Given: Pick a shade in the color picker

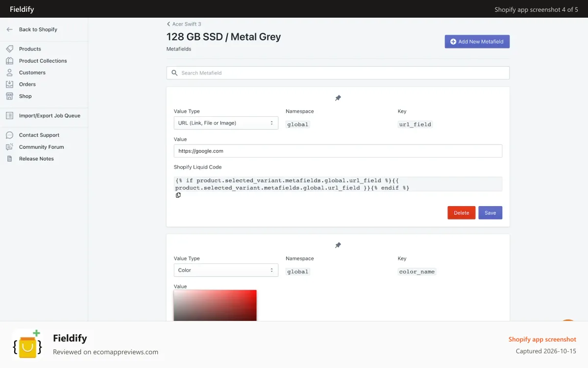Looking at the screenshot, I should (x=215, y=306).
